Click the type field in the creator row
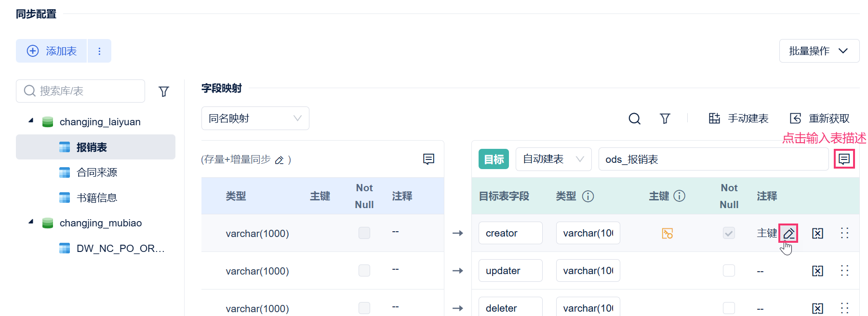 pyautogui.click(x=588, y=233)
